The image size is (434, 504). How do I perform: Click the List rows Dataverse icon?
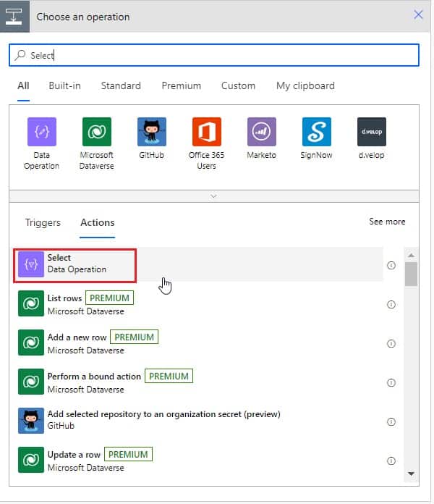[x=31, y=303]
